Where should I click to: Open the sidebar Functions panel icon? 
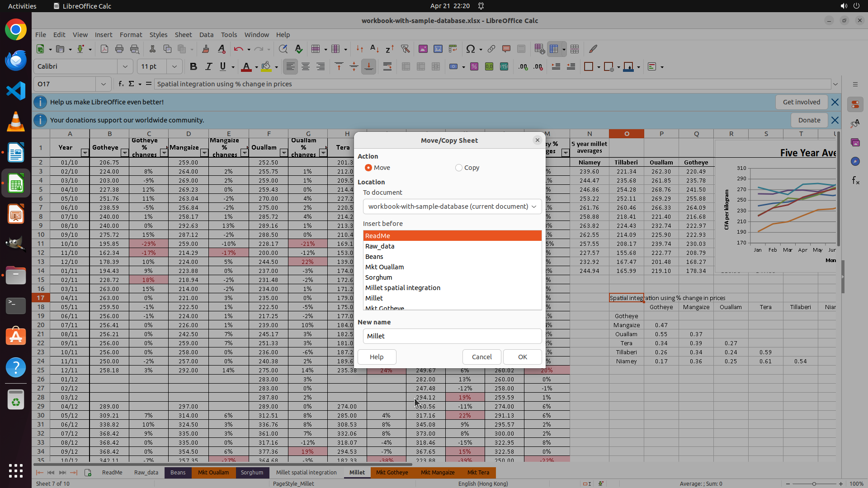point(855,181)
